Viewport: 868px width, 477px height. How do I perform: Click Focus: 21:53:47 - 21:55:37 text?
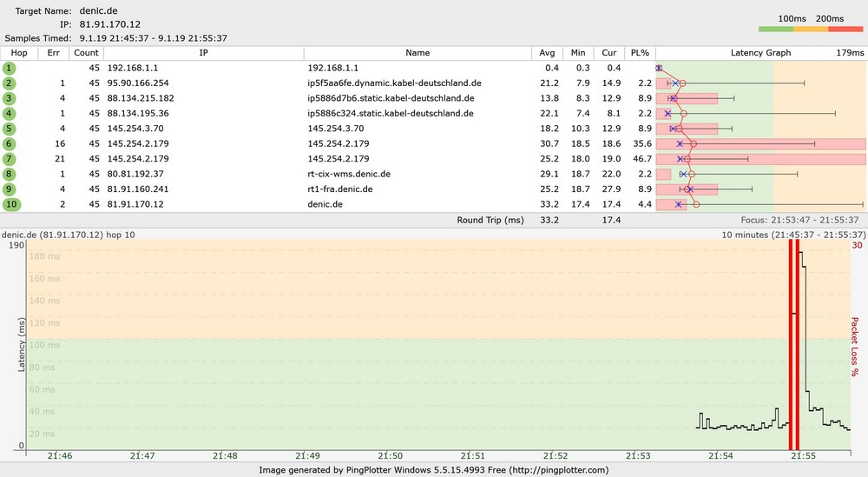(x=800, y=220)
